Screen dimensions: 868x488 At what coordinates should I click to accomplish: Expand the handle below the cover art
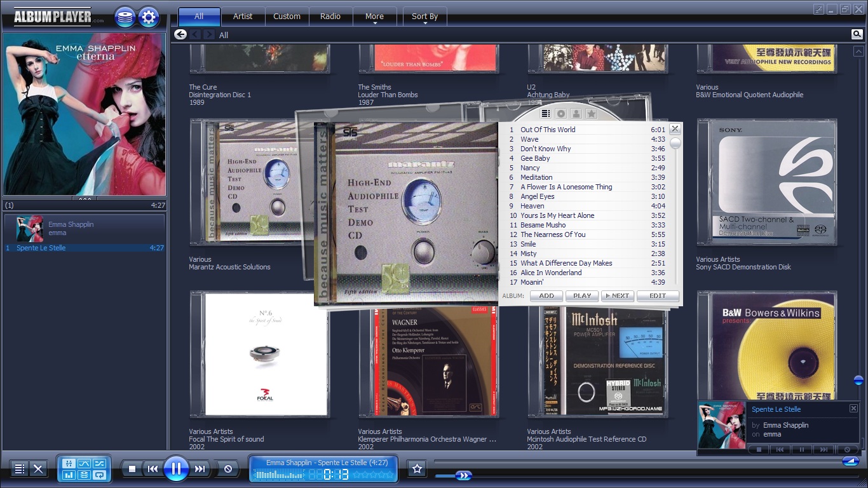coord(85,198)
